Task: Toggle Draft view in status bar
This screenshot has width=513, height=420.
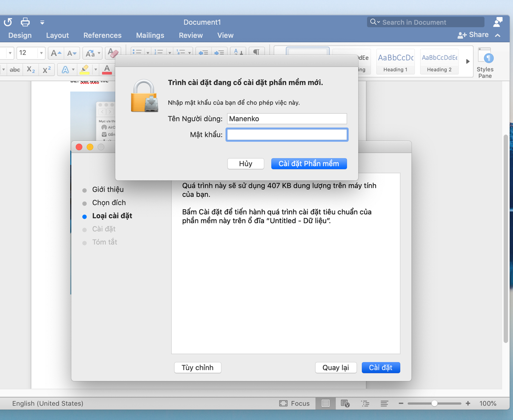Action: 384,403
